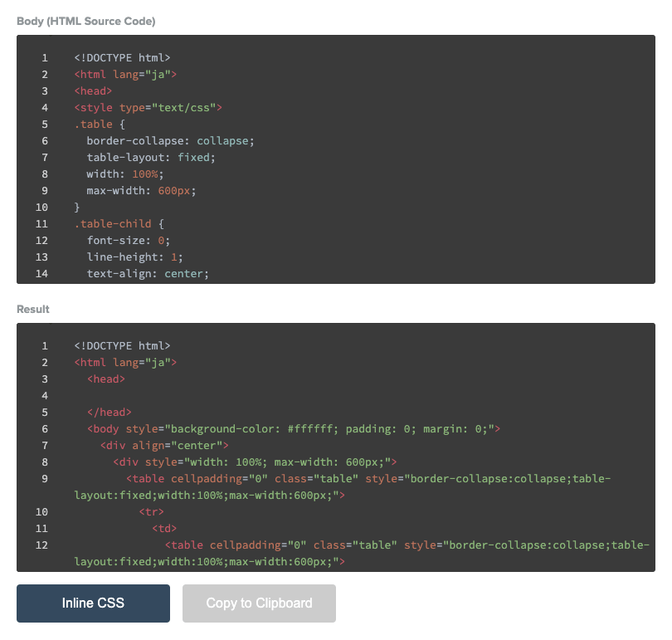Click text-align: center; in source editor
This screenshot has height=640, width=672.
[148, 273]
